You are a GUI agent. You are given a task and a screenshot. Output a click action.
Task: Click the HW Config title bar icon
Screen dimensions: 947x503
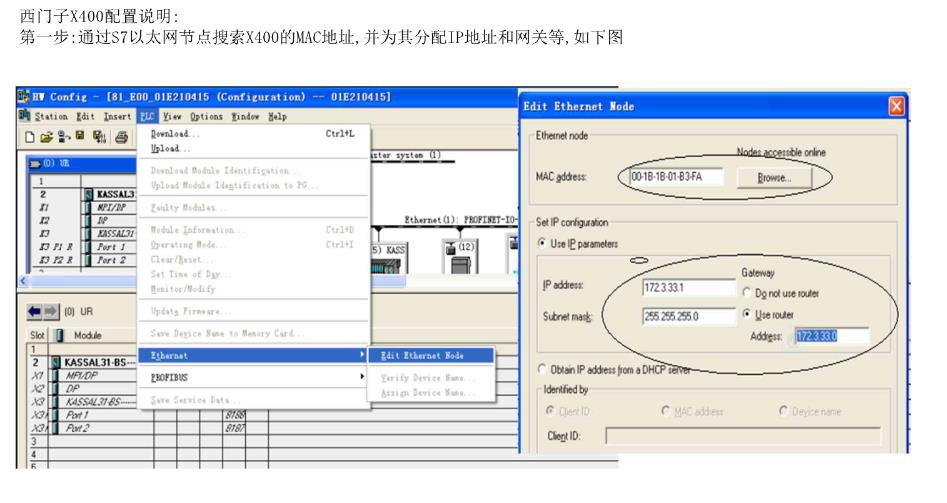point(24,97)
